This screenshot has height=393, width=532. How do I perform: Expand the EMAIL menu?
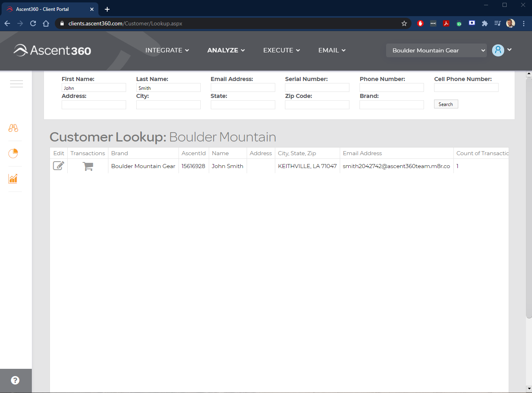332,50
